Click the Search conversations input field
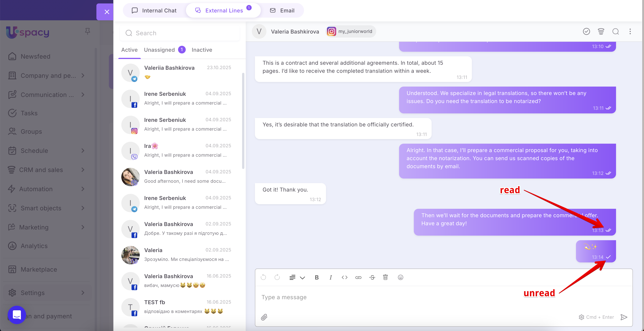The image size is (644, 331). [180, 33]
